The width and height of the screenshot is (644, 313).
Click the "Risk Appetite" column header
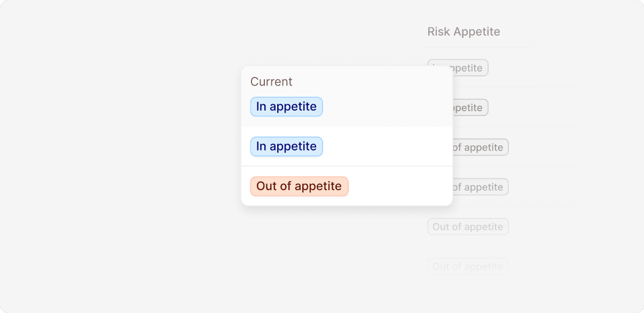click(464, 32)
